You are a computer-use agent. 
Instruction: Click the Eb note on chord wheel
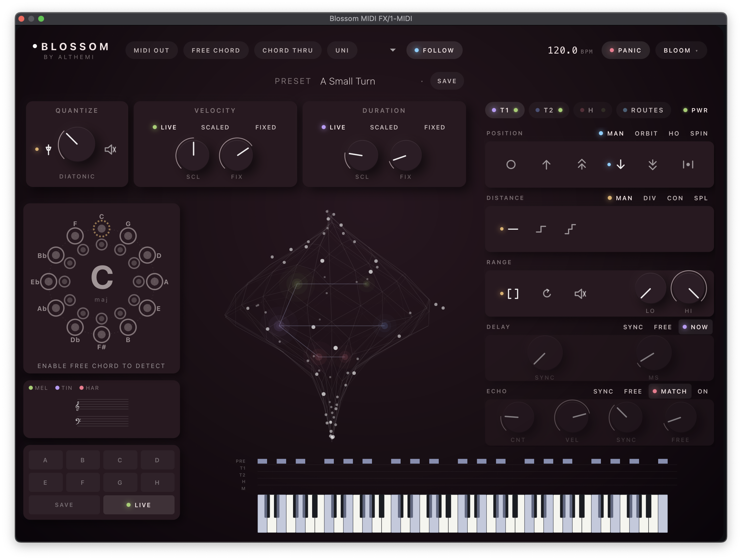point(49,282)
